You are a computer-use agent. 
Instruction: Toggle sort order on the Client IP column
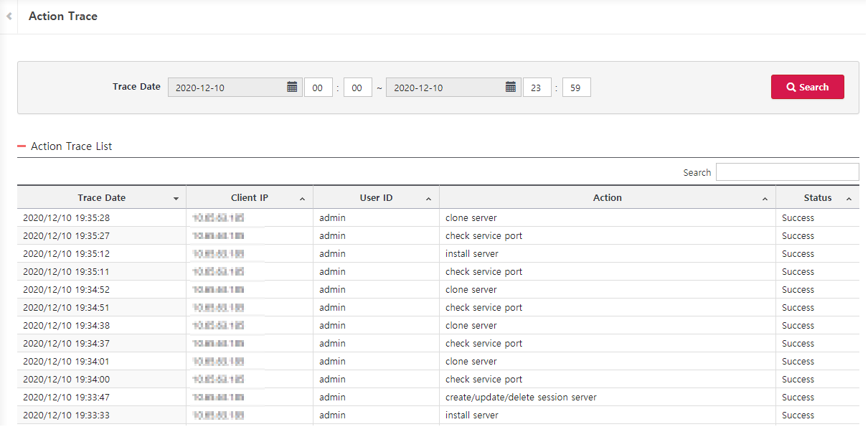coord(302,199)
